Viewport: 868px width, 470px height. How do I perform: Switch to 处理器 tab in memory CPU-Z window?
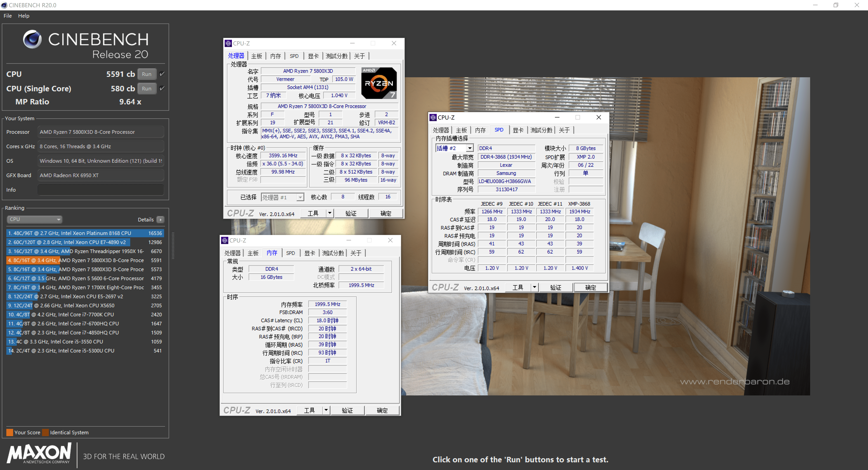(x=233, y=253)
